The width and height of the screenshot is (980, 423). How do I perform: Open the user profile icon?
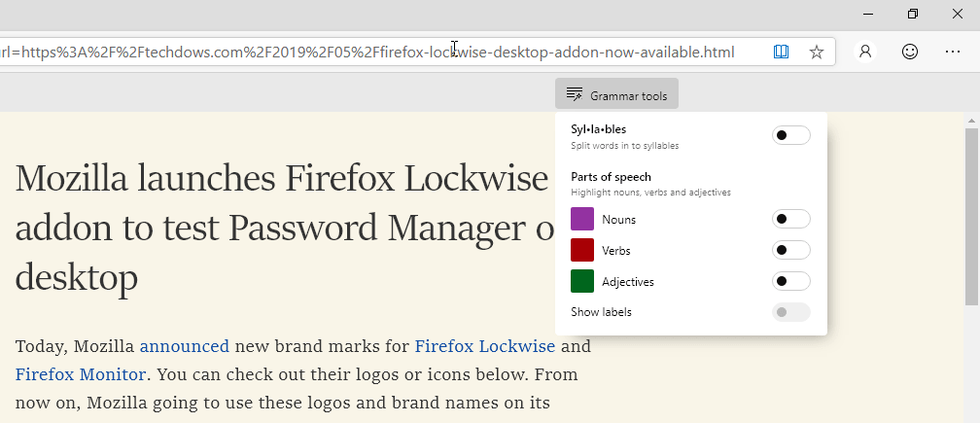[865, 52]
